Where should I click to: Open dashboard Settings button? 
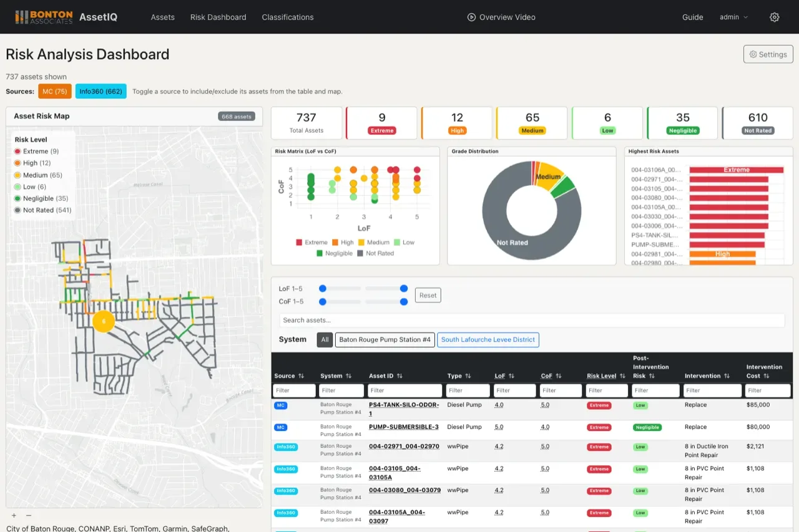(768, 54)
